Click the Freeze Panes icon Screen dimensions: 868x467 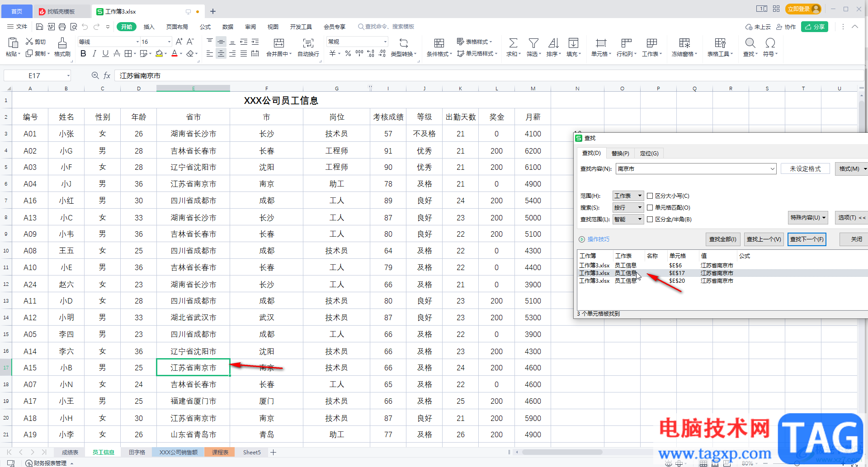pyautogui.click(x=684, y=43)
